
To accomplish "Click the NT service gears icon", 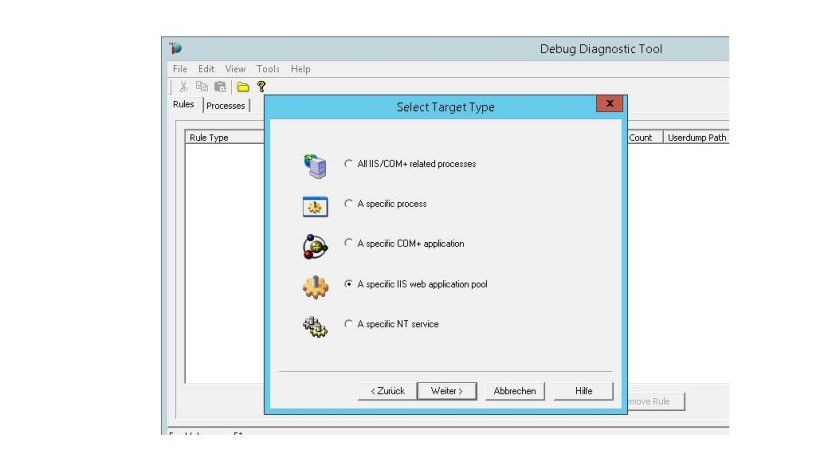I will pyautogui.click(x=315, y=326).
